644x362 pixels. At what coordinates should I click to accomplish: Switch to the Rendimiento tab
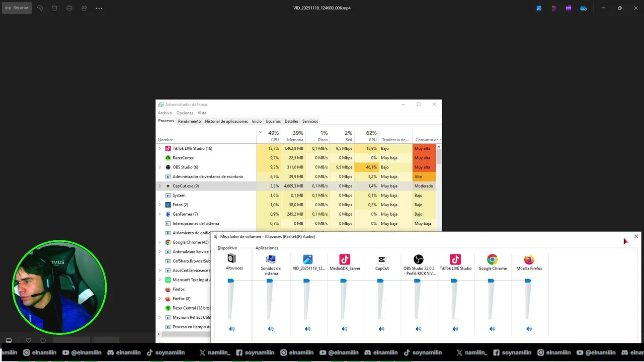pos(189,121)
